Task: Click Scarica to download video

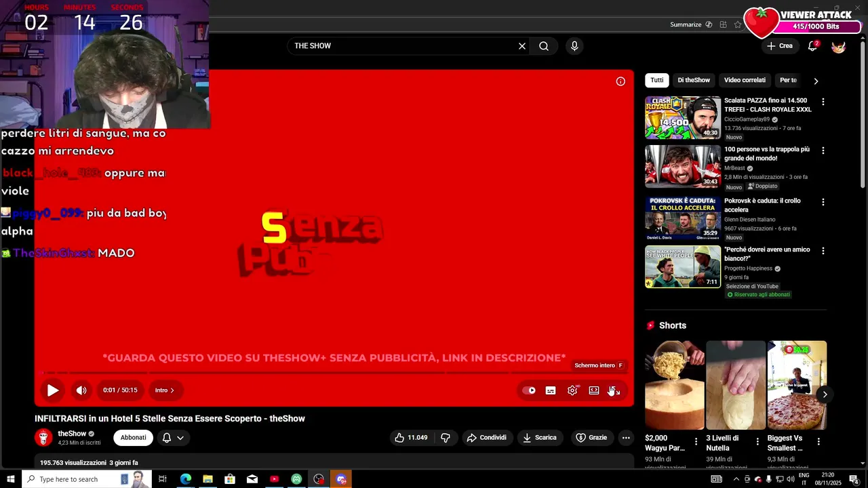Action: point(540,438)
